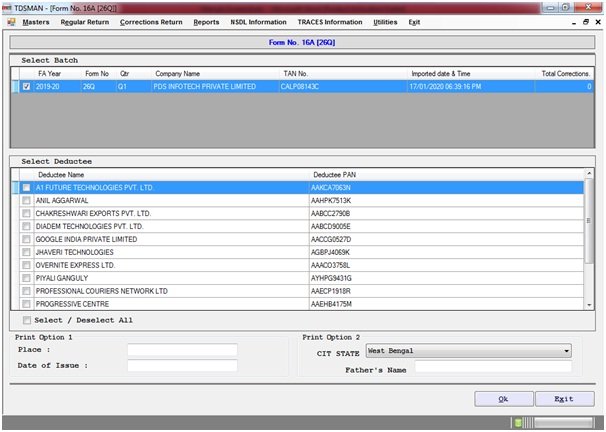606x432 pixels.
Task: Enable Select / Deselect All checkbox
Action: click(26, 320)
